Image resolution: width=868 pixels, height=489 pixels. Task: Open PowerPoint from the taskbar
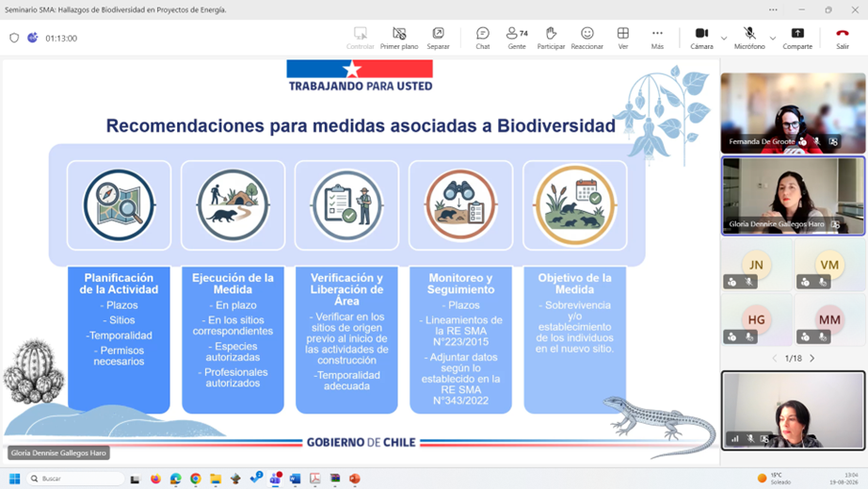click(355, 479)
